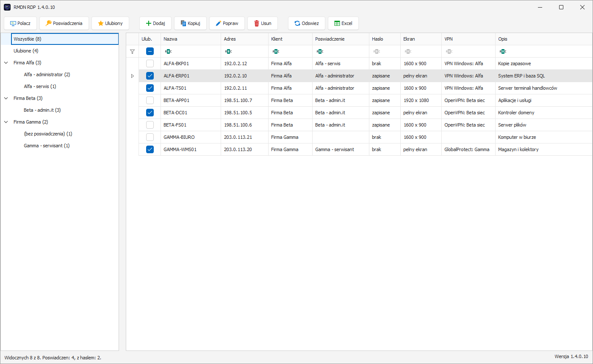The image size is (593, 364).
Task: Open the Poswiadczenia credentials manager
Action: pos(64,23)
